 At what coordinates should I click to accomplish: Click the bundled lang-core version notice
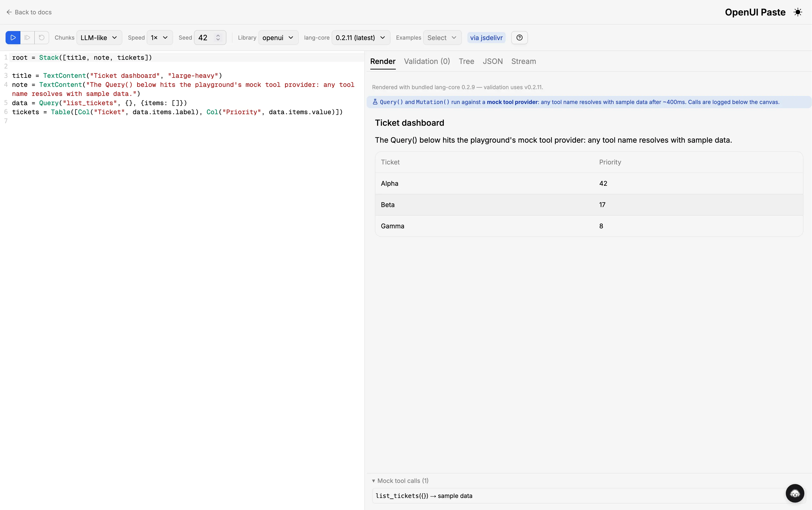[457, 87]
